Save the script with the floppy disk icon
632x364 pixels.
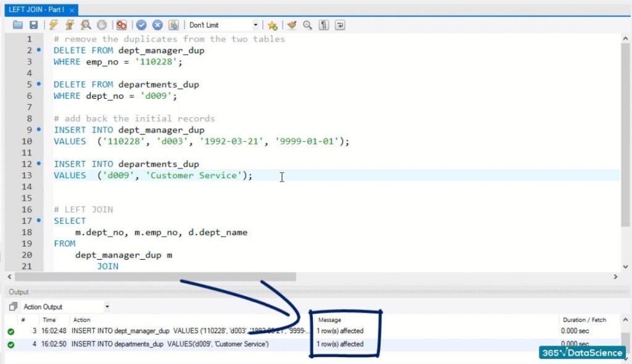pyautogui.click(x=33, y=25)
